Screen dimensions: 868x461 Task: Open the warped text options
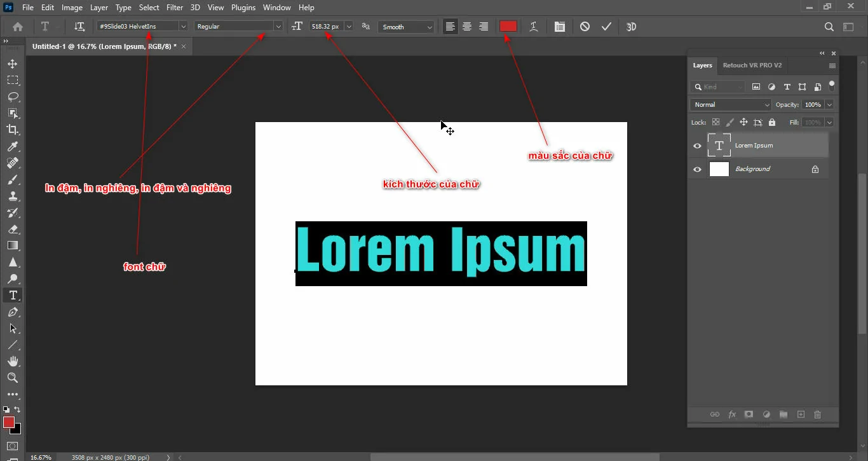pyautogui.click(x=533, y=26)
